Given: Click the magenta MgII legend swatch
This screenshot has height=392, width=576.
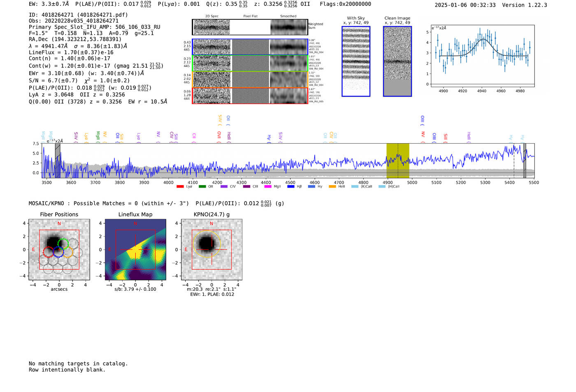Looking at the screenshot, I should (268, 186).
